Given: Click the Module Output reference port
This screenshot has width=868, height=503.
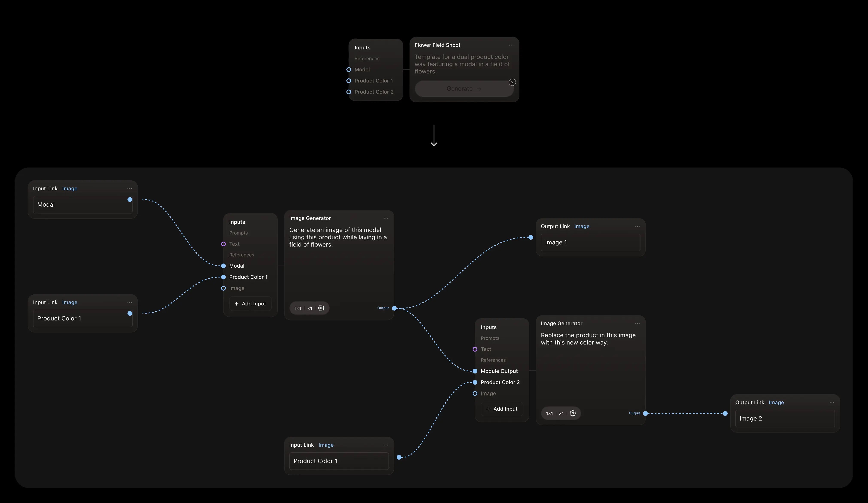Looking at the screenshot, I should click(x=475, y=371).
